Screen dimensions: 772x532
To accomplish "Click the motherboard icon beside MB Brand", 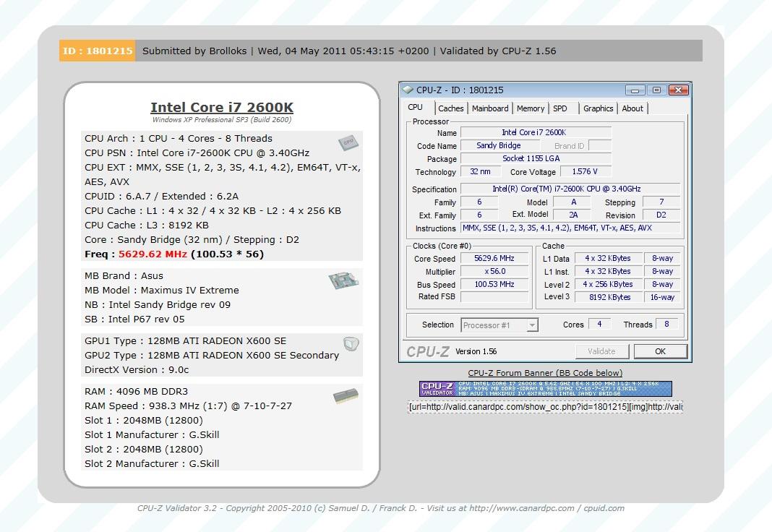I will point(343,280).
